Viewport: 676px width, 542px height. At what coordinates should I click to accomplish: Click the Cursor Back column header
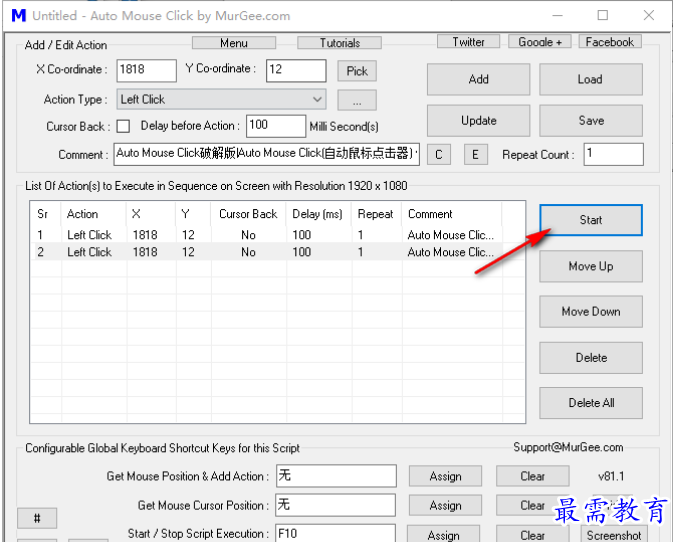coord(248,214)
